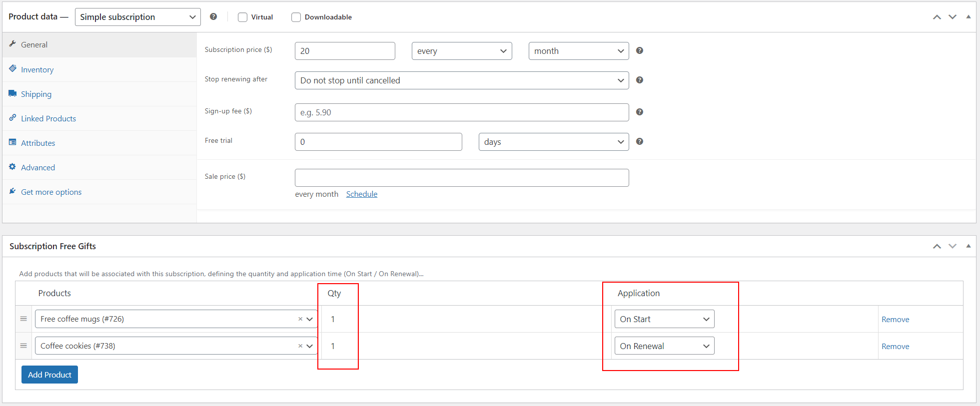Click the Add Product button
This screenshot has width=980, height=406.
tap(49, 375)
